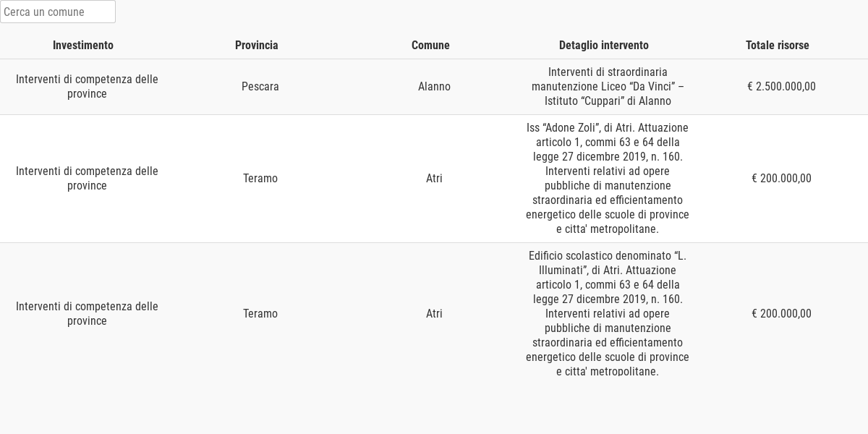This screenshot has width=868, height=434.
Task: Click Atri in the Adone Zoli row
Action: coord(434,179)
